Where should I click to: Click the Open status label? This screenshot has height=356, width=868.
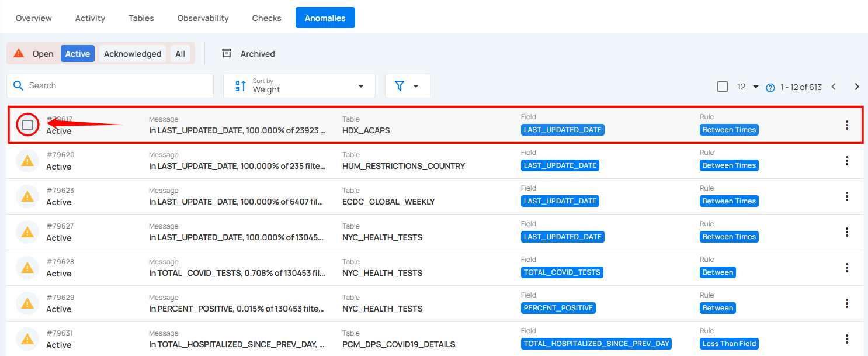[43, 54]
